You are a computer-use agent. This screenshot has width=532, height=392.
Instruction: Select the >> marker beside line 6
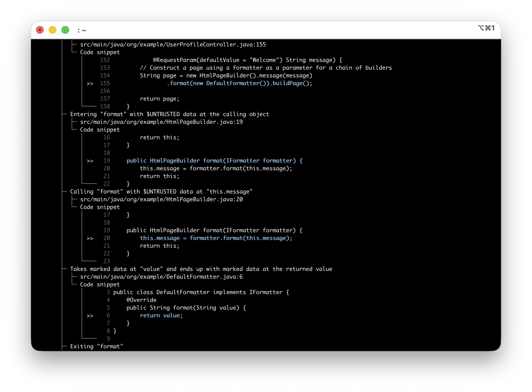(x=90, y=315)
